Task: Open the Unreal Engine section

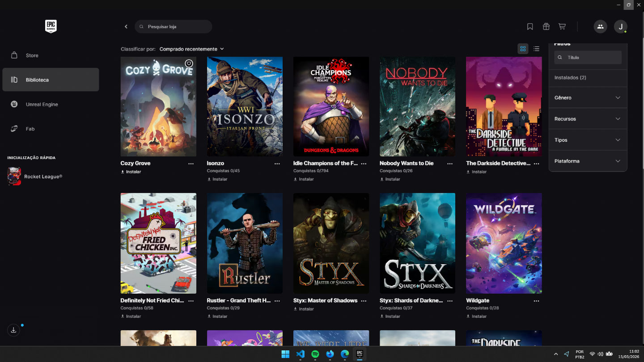Action: [x=51, y=104]
